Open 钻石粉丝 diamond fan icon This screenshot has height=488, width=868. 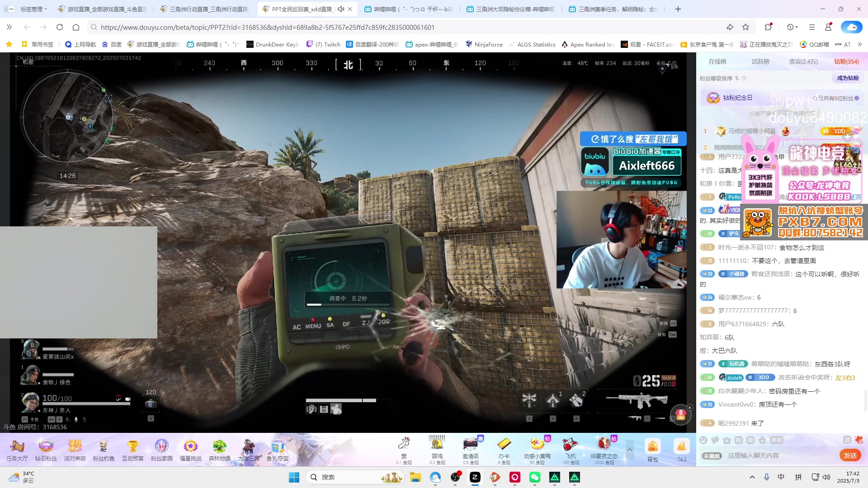(46, 450)
